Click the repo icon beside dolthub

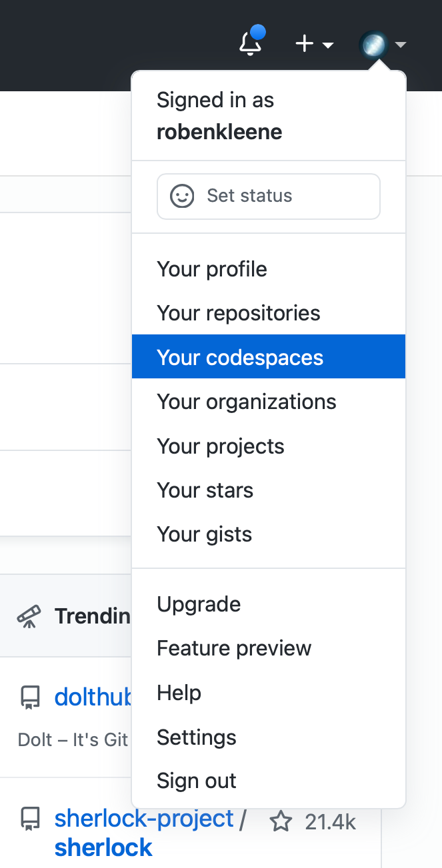pos(30,697)
